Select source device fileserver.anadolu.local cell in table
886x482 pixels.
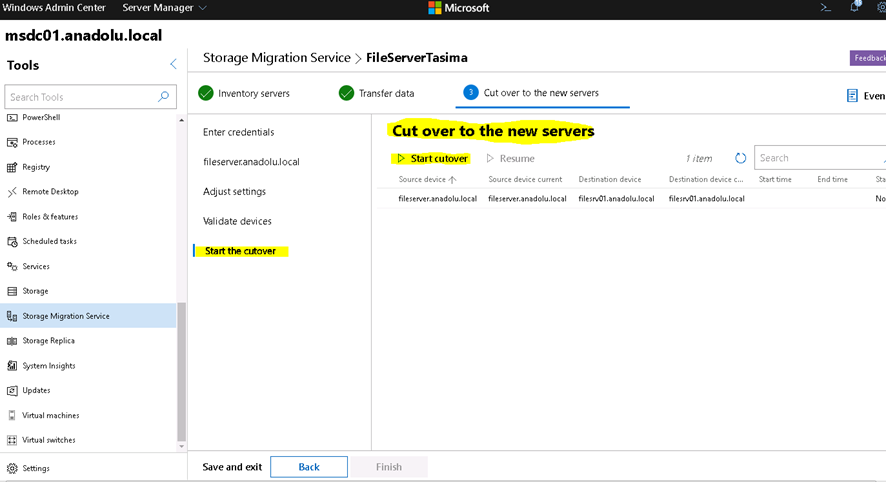437,199
